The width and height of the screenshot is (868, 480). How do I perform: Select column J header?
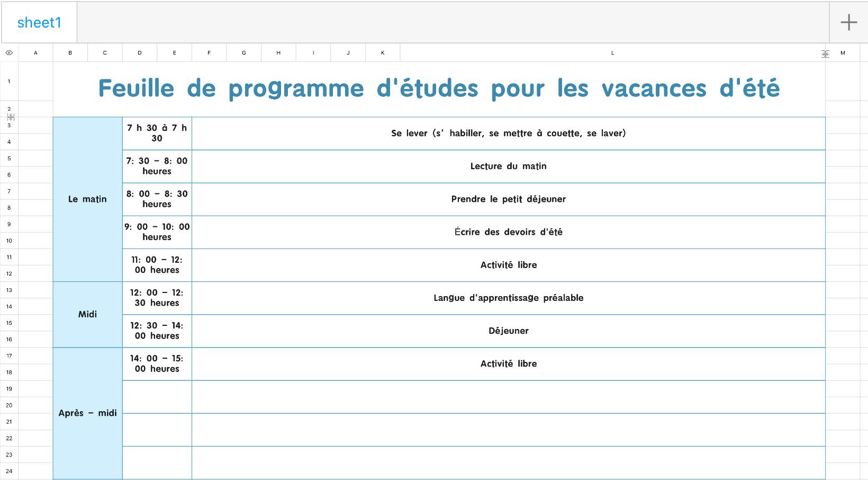tap(348, 53)
